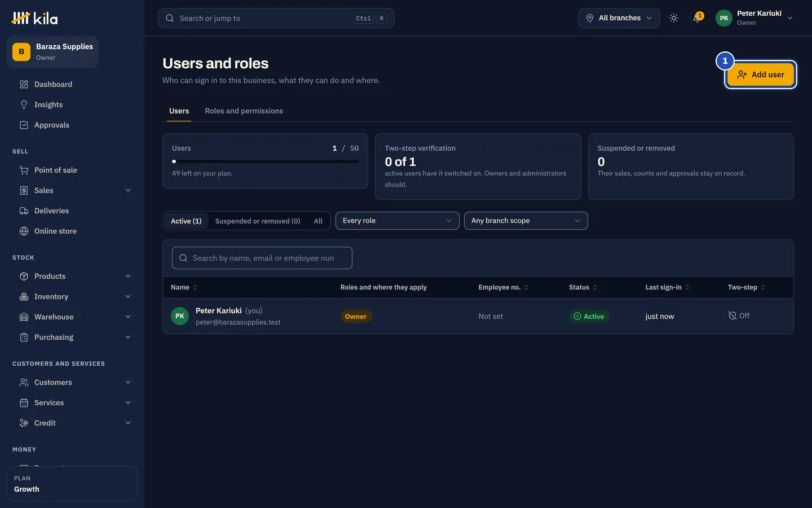Click the search by name, email field
The width and height of the screenshot is (812, 508).
point(262,258)
